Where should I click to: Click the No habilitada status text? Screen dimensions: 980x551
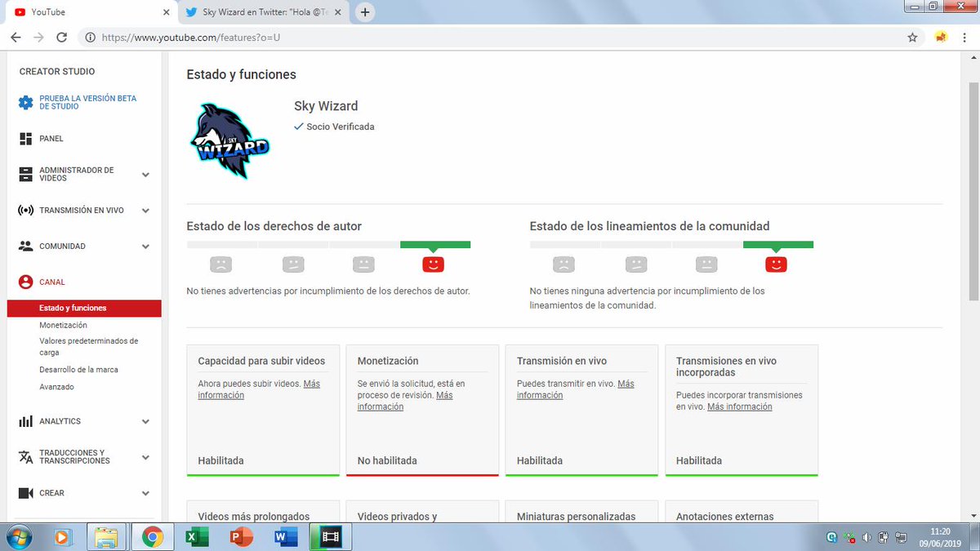[387, 460]
